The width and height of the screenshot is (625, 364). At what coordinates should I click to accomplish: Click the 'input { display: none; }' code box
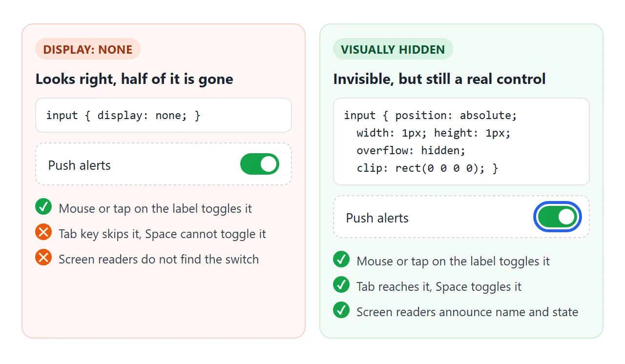click(164, 115)
